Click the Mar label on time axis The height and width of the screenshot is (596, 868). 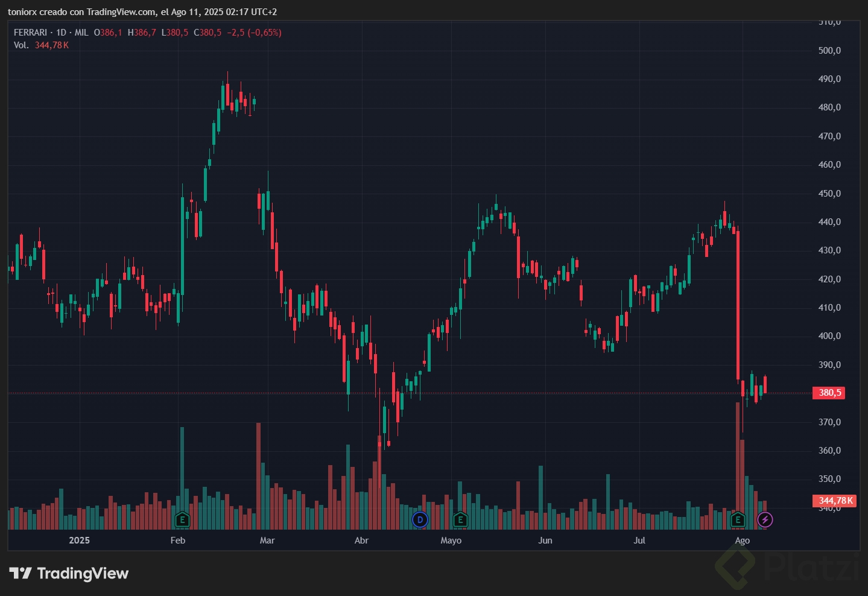click(x=267, y=541)
